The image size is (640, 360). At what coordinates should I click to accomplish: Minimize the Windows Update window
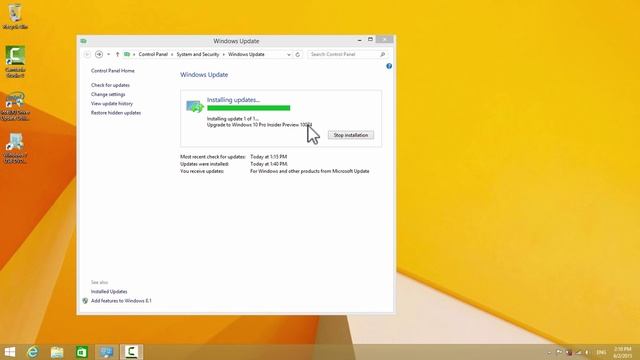click(x=360, y=40)
